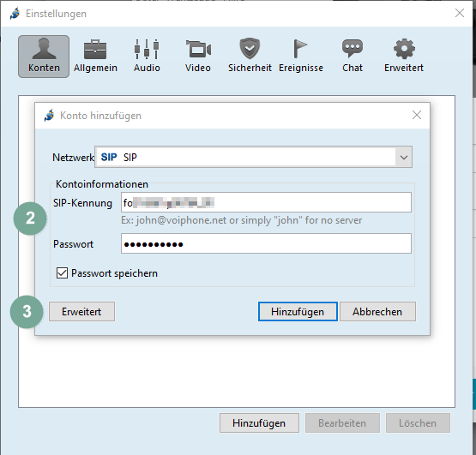
Task: Select the Erweitert gear icon in toolbar
Action: pyautogui.click(x=404, y=57)
